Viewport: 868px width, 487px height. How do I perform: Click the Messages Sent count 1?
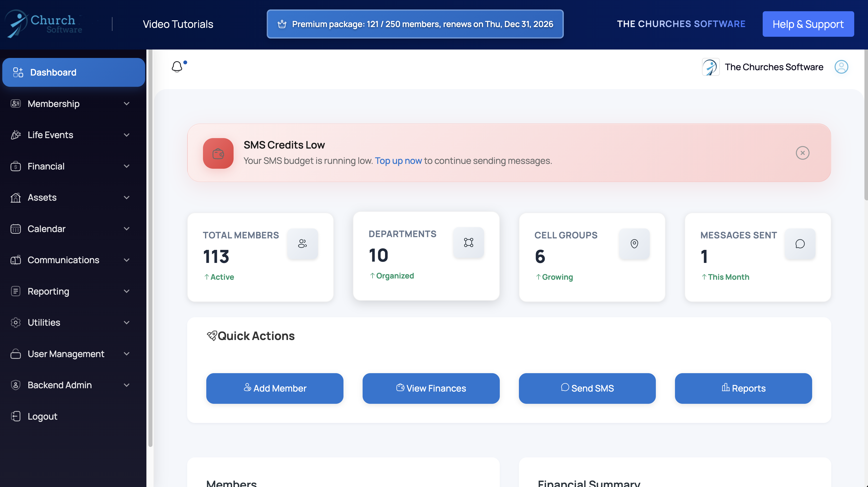pyautogui.click(x=704, y=256)
